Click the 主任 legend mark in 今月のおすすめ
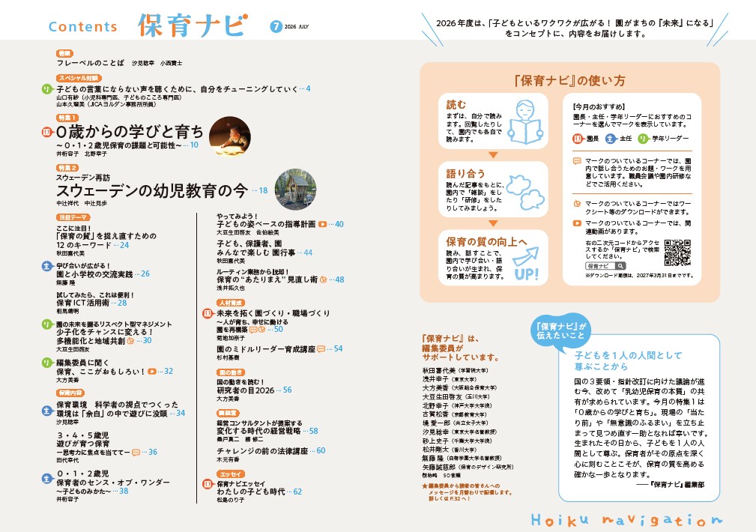Image resolution: width=756 pixels, height=532 pixels. point(611,139)
